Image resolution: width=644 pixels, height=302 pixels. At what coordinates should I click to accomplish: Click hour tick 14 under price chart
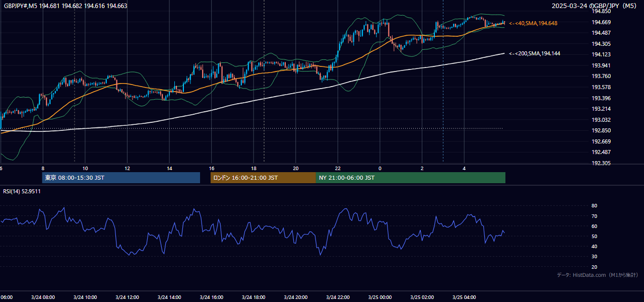169,169
